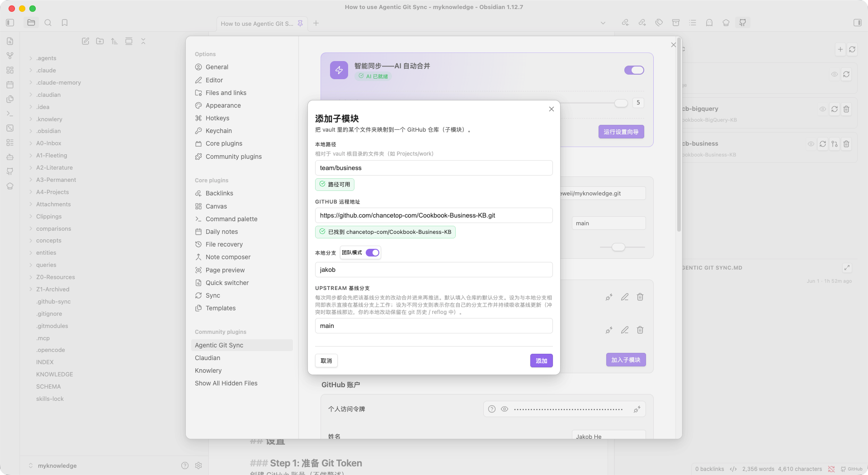Screen dimensions: 868x475
Task: Open the backlinks icon in right toolbar
Action: coord(625,23)
